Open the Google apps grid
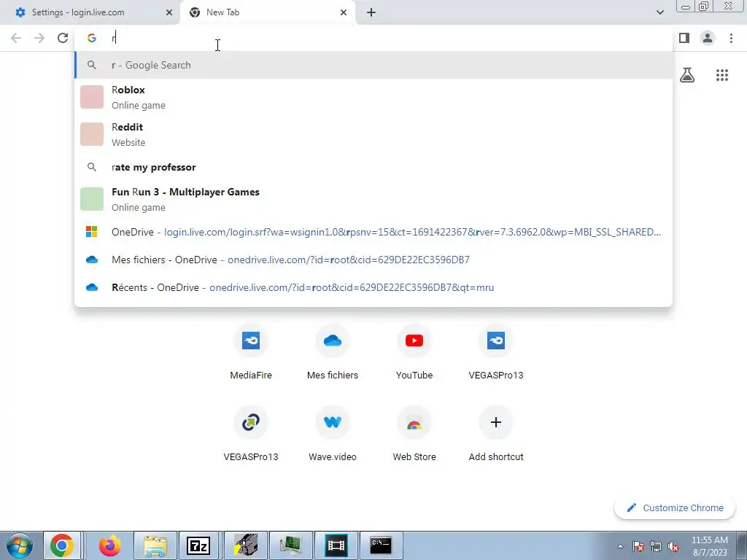Image resolution: width=747 pixels, height=560 pixels. pos(722,75)
